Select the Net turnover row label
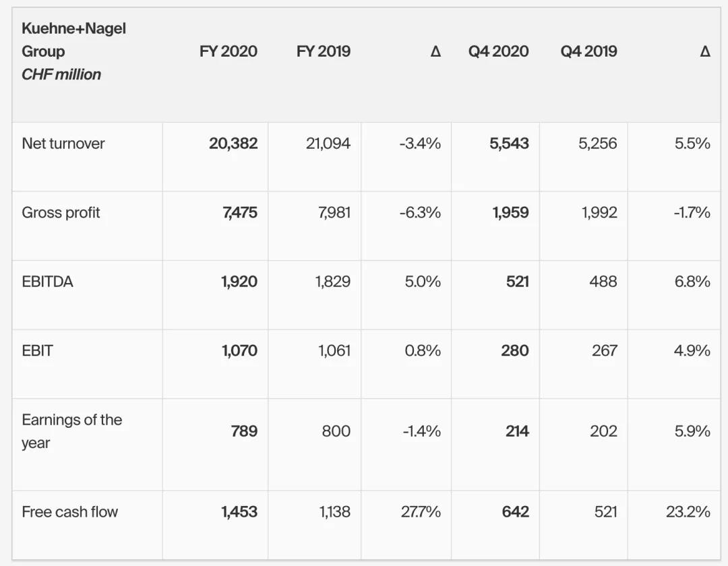Screen dimensions: 728x566 (63, 144)
